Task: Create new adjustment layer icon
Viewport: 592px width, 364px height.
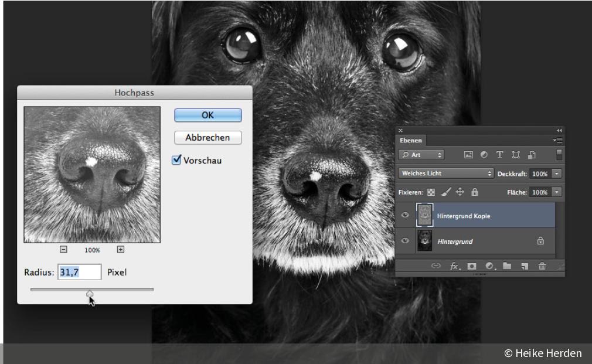Action: (x=489, y=266)
